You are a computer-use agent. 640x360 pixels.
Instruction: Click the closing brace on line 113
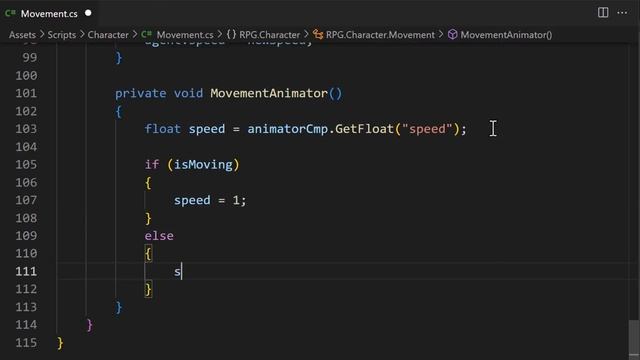119,307
